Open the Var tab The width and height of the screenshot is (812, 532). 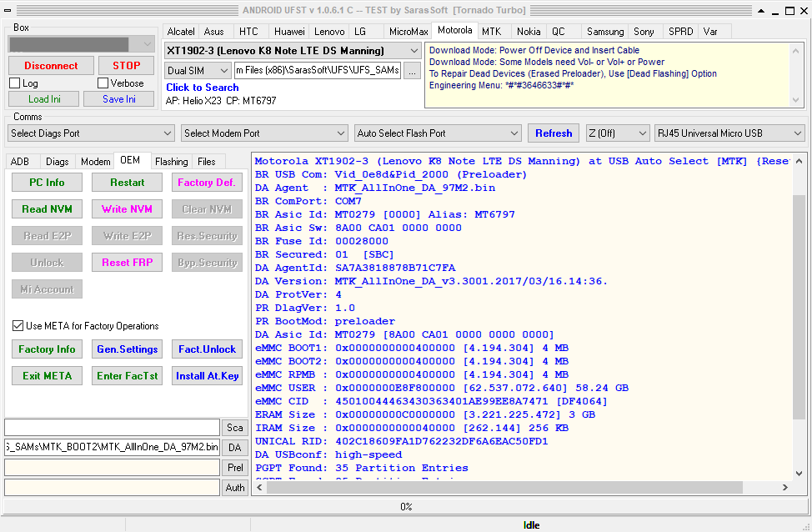pos(710,32)
